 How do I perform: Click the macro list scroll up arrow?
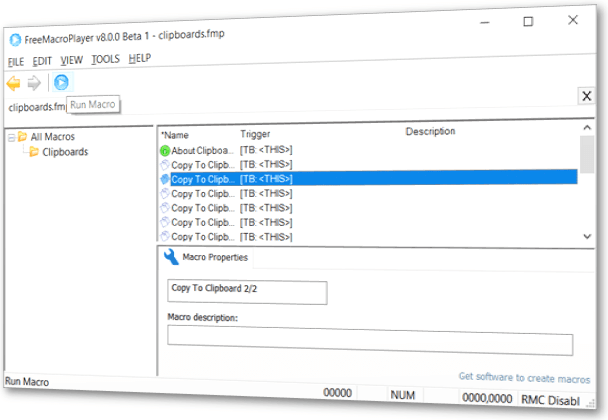[x=587, y=127]
